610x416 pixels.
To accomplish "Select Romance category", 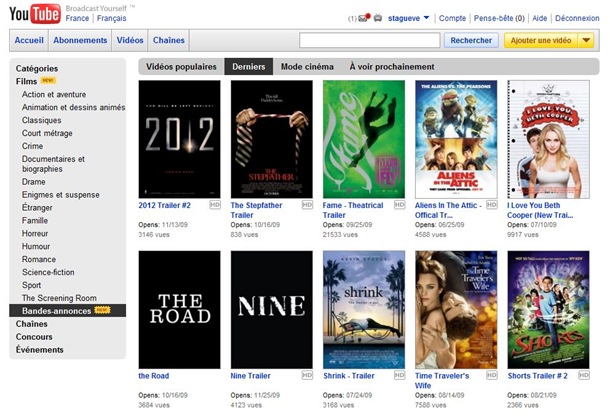I will tap(39, 259).
